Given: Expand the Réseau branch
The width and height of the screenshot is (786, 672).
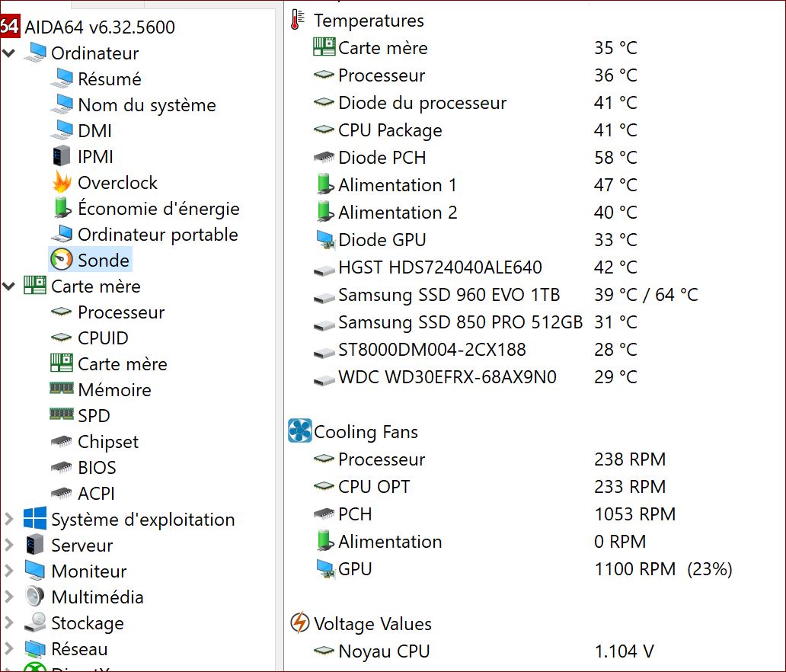Looking at the screenshot, I should (x=8, y=649).
